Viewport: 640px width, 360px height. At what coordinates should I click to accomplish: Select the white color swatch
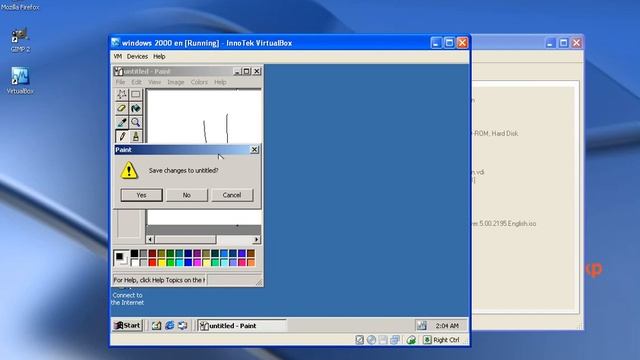tap(134, 262)
